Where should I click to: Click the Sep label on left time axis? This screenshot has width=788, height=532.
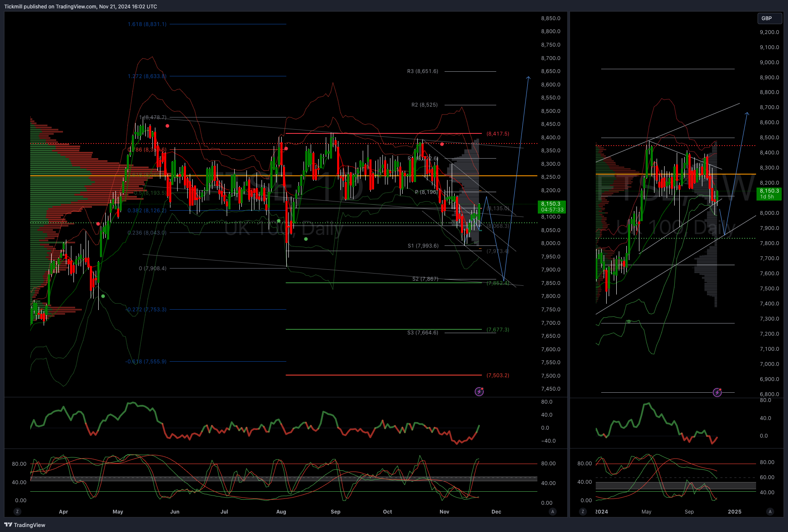coord(335,511)
